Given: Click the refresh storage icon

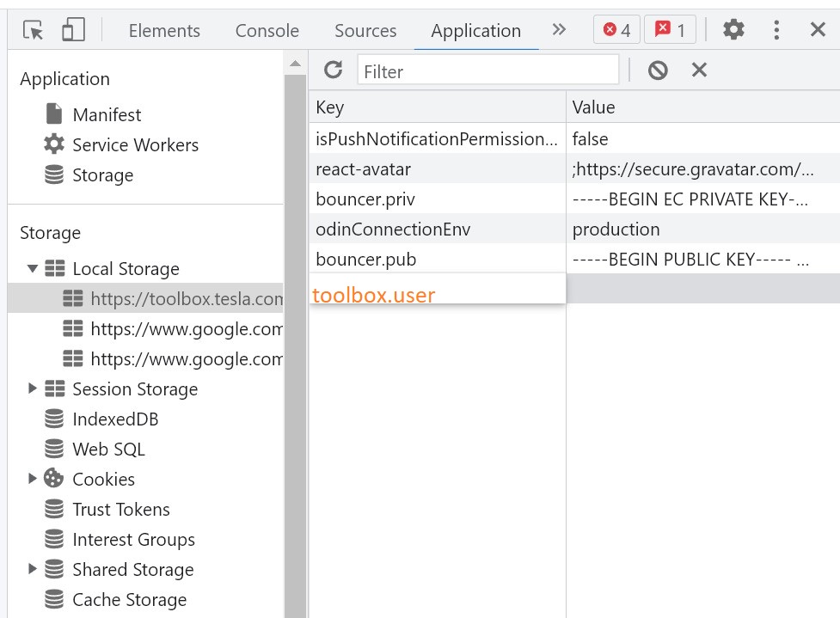Looking at the screenshot, I should click(x=333, y=70).
